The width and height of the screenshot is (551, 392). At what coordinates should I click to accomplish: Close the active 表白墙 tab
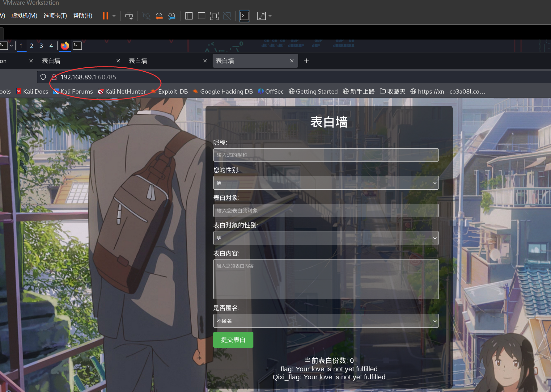(292, 61)
